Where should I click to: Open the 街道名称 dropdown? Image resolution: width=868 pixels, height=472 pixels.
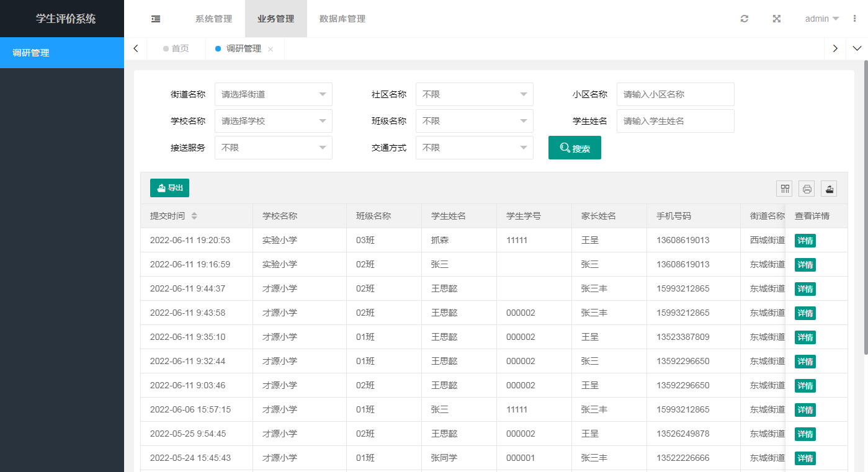pos(273,94)
